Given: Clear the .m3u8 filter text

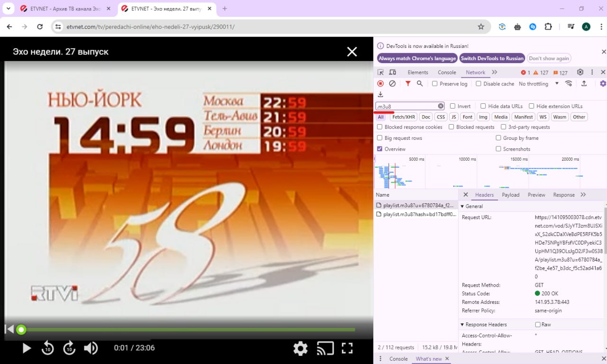Looking at the screenshot, I should 441,106.
